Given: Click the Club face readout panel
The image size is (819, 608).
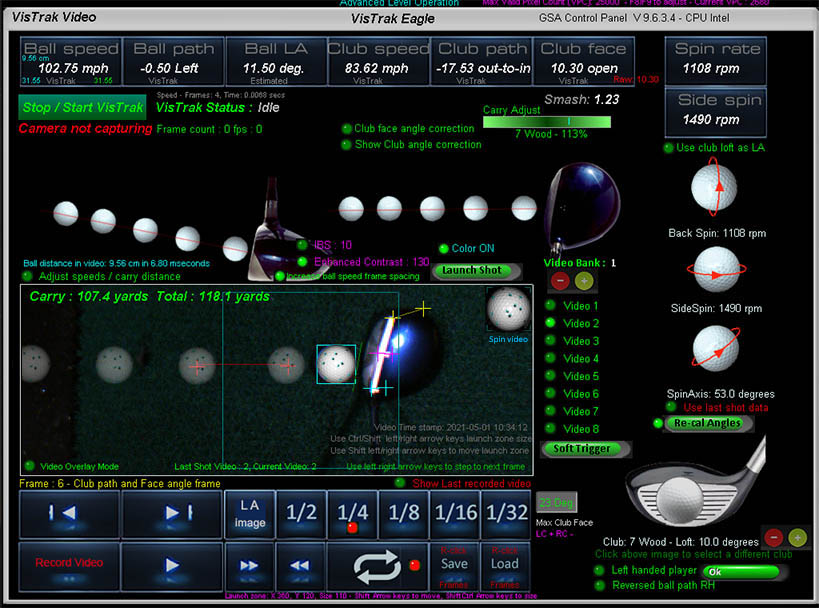Looking at the screenshot, I should point(584,62).
